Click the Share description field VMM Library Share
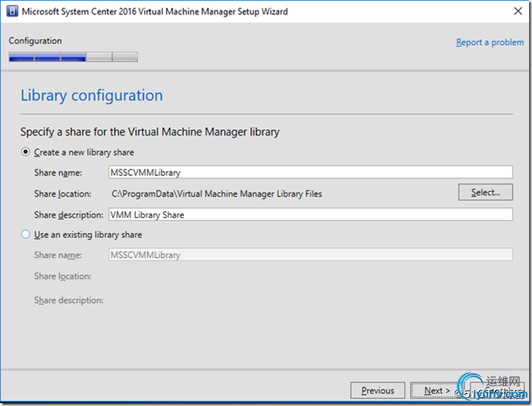This screenshot has width=532, height=406. pyautogui.click(x=310, y=214)
